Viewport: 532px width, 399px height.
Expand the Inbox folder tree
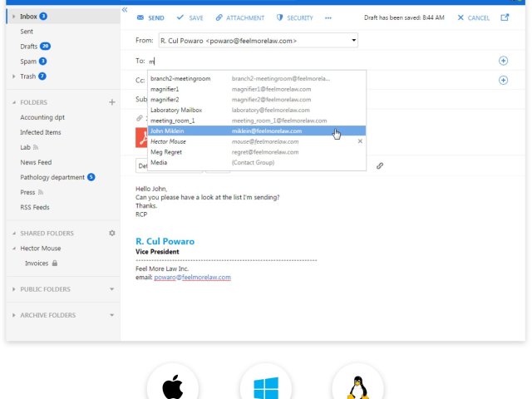[x=13, y=17]
